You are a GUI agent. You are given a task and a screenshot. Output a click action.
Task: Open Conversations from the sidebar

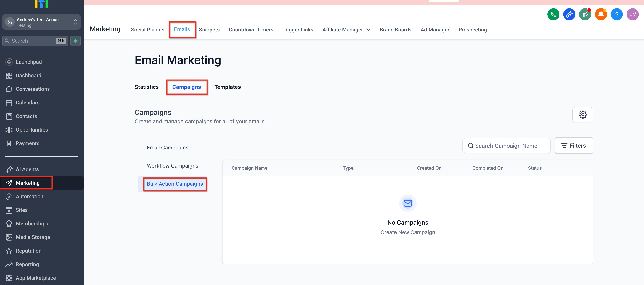coord(33,89)
